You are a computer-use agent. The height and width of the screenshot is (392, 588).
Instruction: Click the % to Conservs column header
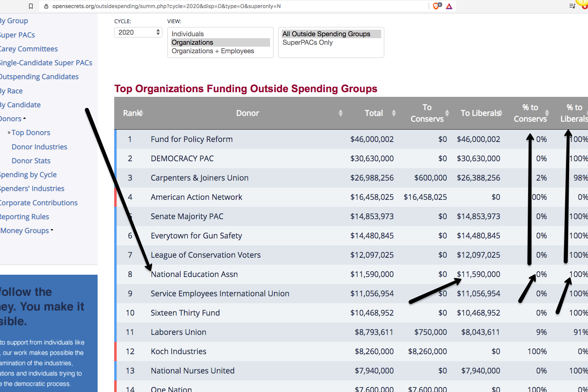(530, 113)
